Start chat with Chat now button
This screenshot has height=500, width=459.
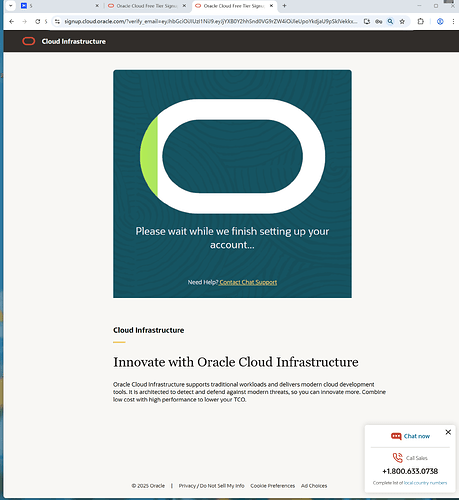(x=410, y=436)
